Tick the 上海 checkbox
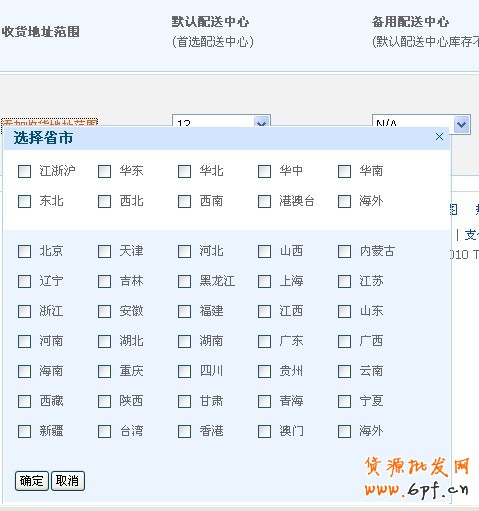479x511 pixels. pyautogui.click(x=264, y=281)
